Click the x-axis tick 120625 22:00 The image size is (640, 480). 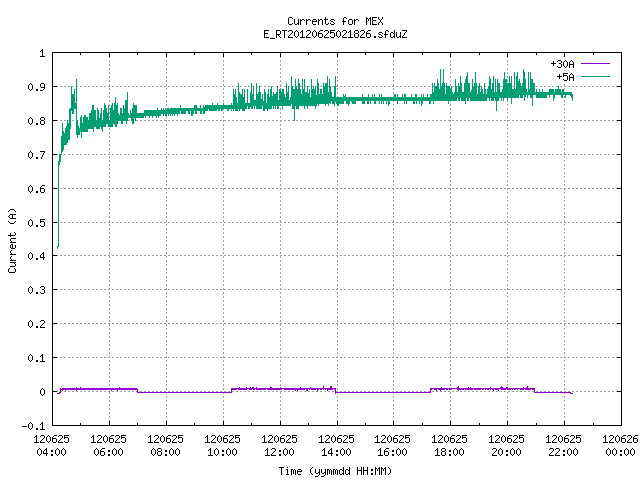pos(563,446)
